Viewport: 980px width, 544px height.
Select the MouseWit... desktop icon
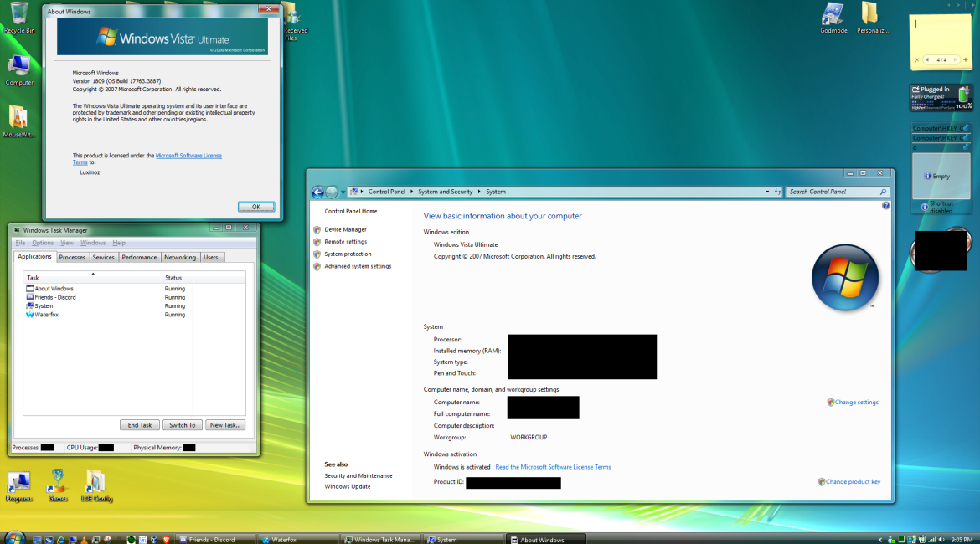[x=18, y=122]
